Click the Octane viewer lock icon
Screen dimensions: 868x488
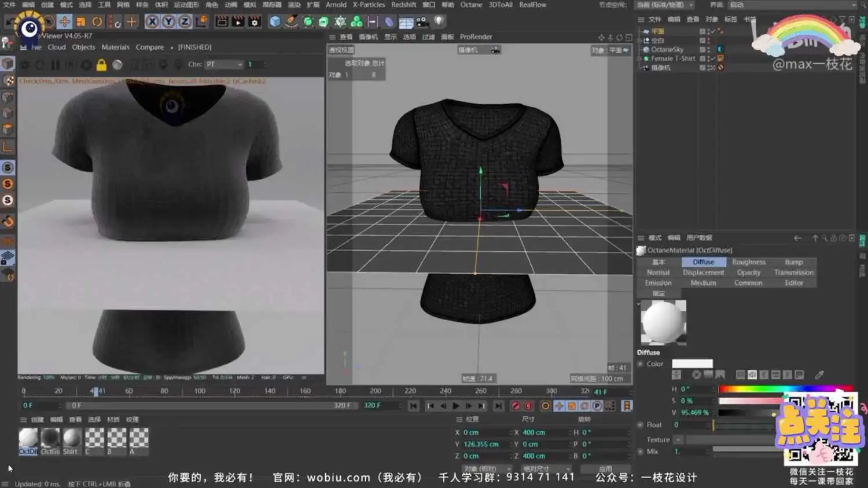(101, 65)
